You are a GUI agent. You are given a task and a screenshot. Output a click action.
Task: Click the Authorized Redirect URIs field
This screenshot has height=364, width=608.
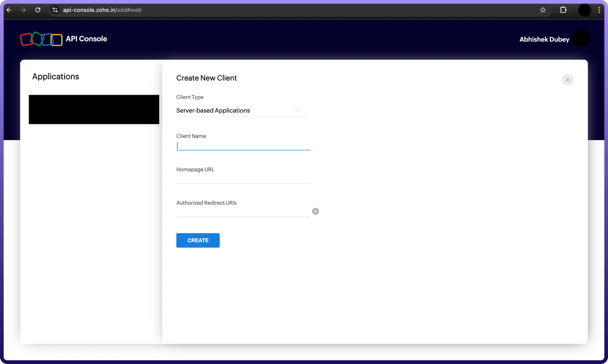[x=243, y=212]
